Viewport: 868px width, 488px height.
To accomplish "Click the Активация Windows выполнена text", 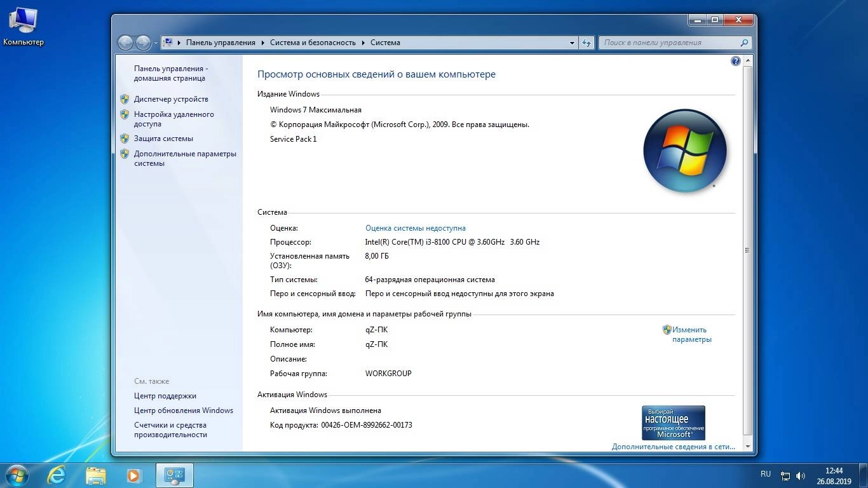I will point(325,410).
